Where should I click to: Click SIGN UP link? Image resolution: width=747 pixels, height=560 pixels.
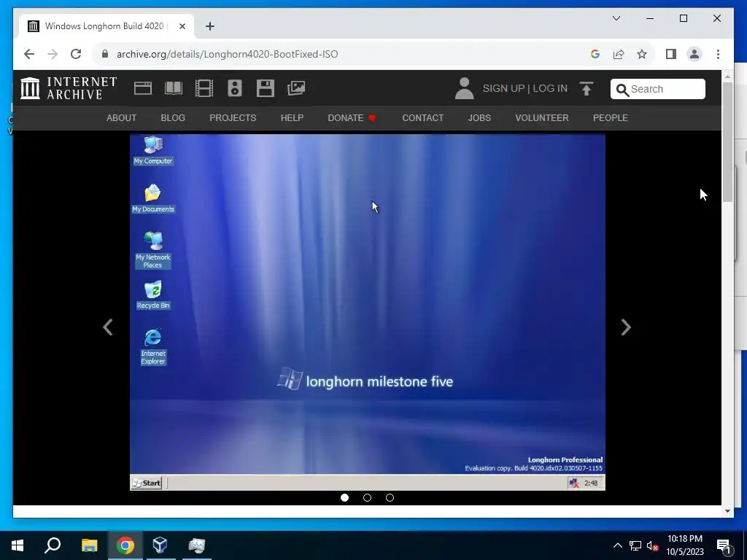click(503, 88)
